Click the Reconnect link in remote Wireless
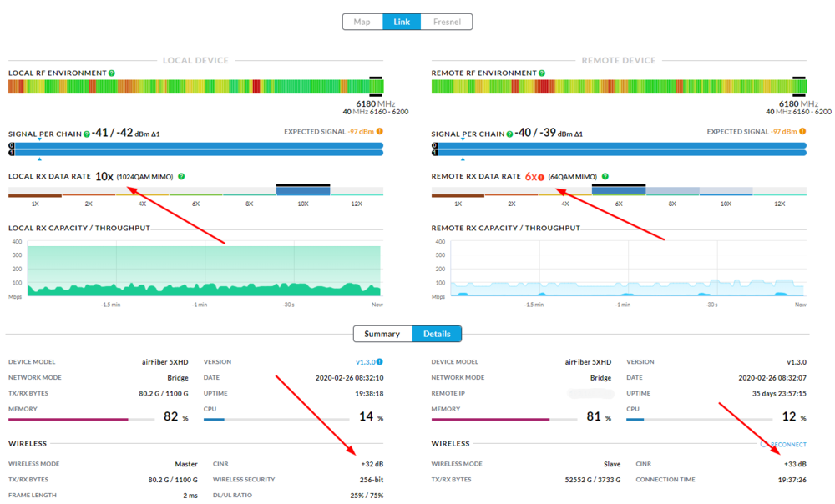This screenshot has width=835, height=504. 787,445
